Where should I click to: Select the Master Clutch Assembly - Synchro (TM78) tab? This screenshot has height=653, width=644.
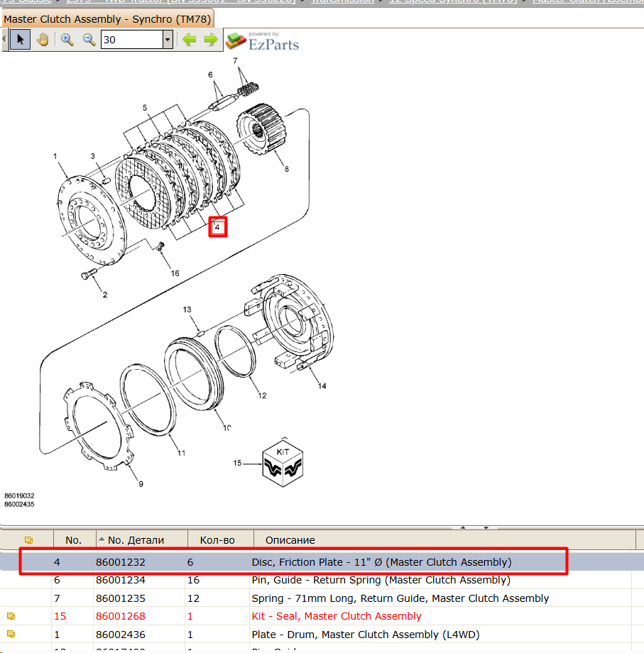(107, 19)
